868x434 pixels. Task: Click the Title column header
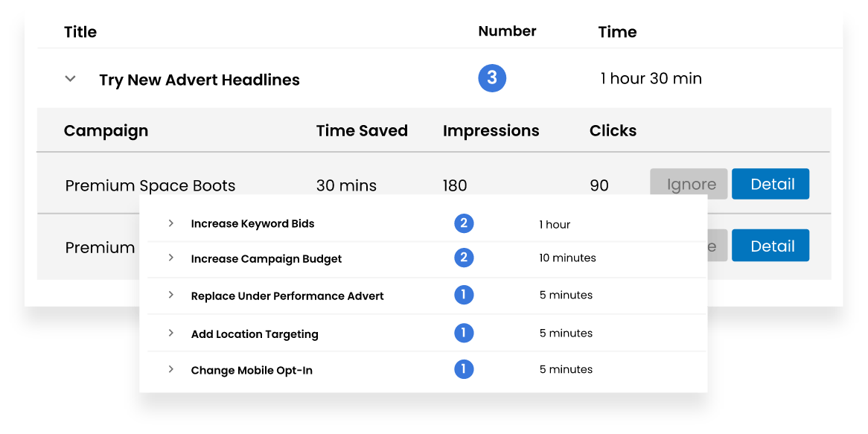pos(80,32)
